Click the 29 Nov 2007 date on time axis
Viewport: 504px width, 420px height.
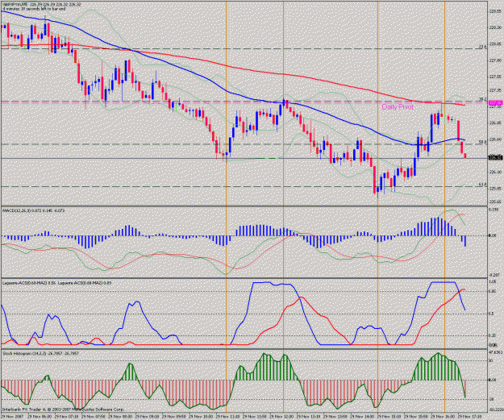(x=12, y=417)
